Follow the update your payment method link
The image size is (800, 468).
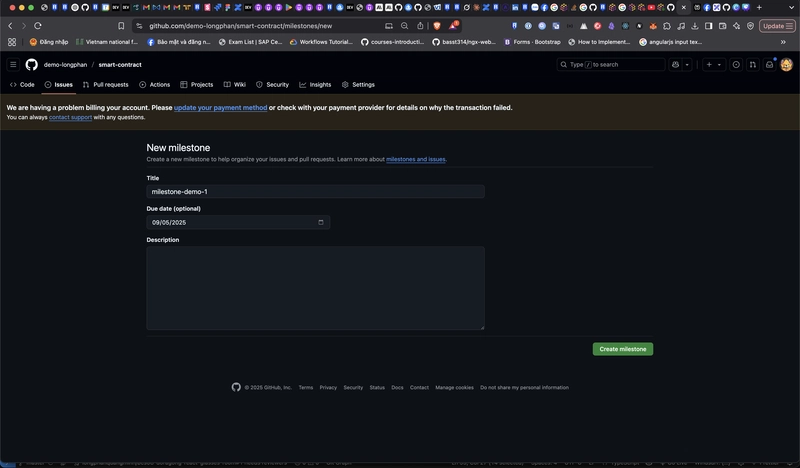click(x=220, y=107)
